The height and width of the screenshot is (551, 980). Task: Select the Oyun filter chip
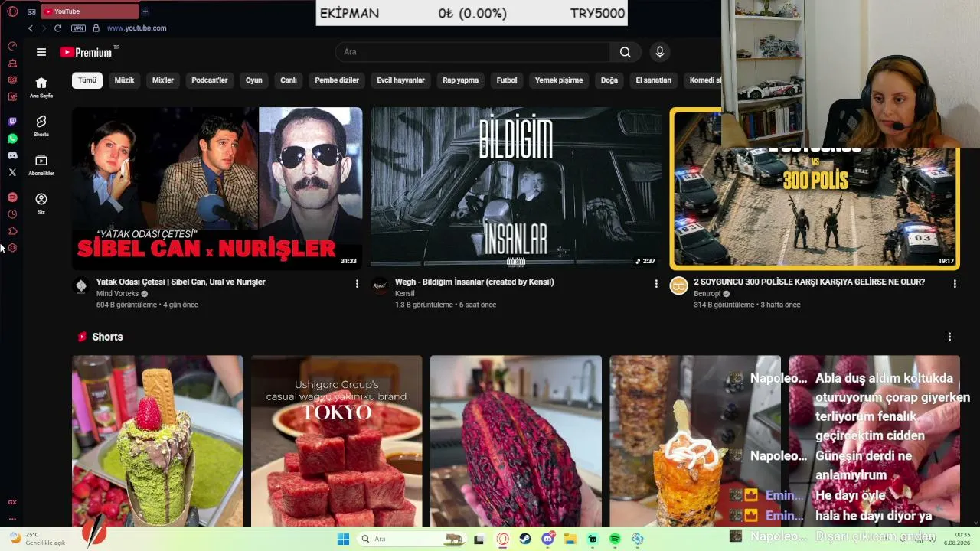click(x=254, y=80)
